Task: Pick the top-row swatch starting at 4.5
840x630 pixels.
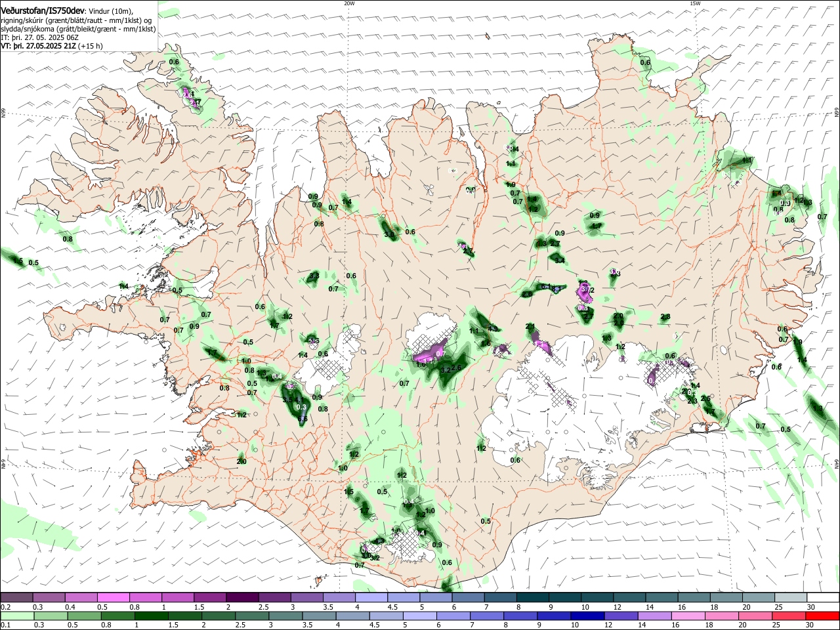Action: [404, 597]
